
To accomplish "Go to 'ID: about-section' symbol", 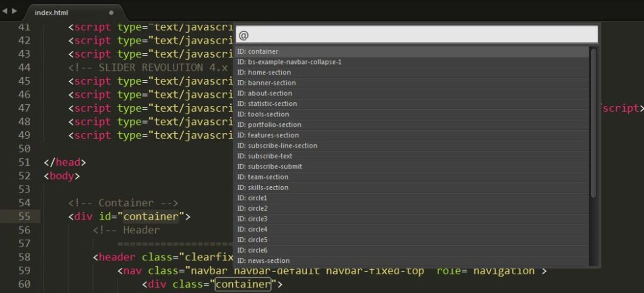I will [x=412, y=94].
